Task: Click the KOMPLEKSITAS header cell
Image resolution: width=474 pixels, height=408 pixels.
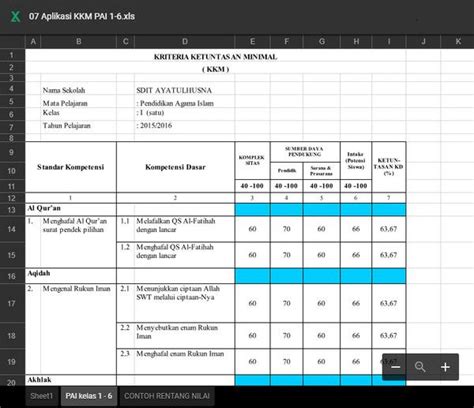Action: [x=252, y=160]
